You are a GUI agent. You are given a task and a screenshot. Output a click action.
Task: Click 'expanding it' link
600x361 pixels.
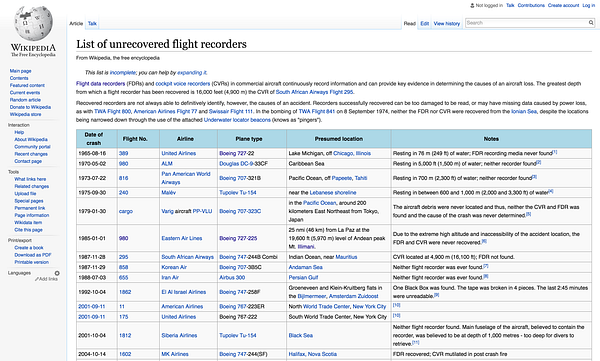click(192, 72)
